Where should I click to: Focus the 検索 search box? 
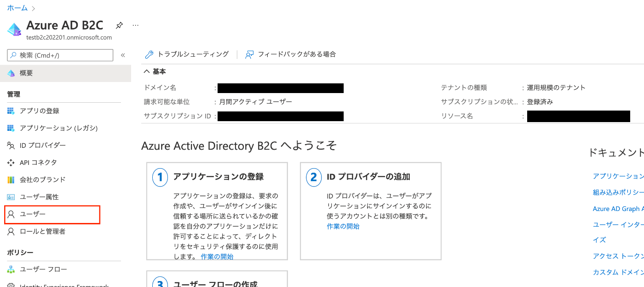pos(60,55)
